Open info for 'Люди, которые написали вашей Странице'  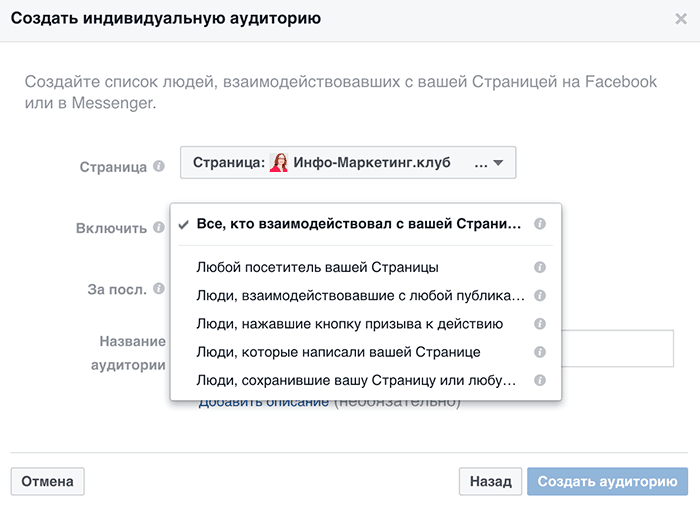[540, 352]
